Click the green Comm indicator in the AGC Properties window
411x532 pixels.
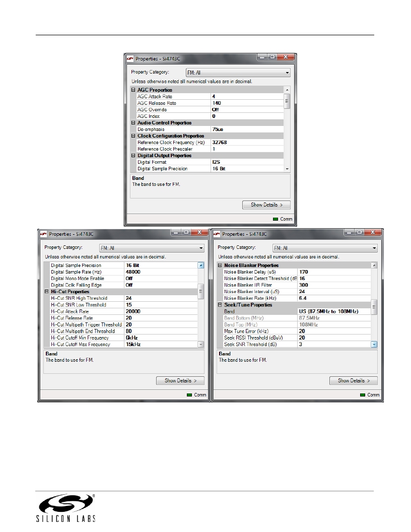276,219
